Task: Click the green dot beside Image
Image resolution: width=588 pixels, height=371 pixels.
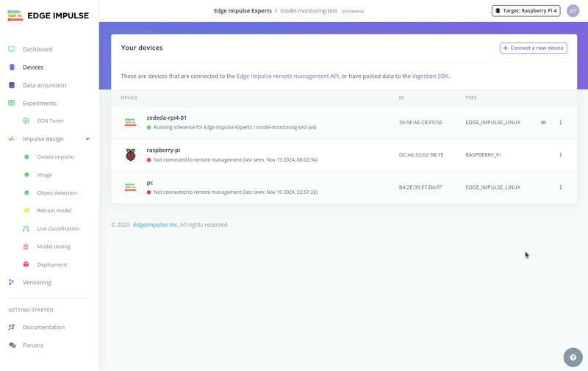Action: (26, 175)
